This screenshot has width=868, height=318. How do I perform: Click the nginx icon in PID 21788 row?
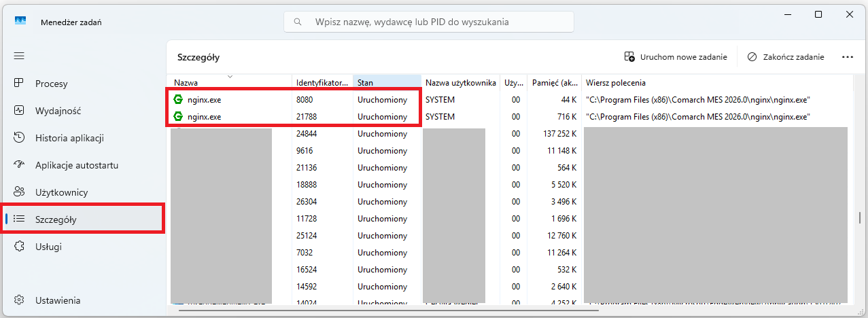click(178, 116)
